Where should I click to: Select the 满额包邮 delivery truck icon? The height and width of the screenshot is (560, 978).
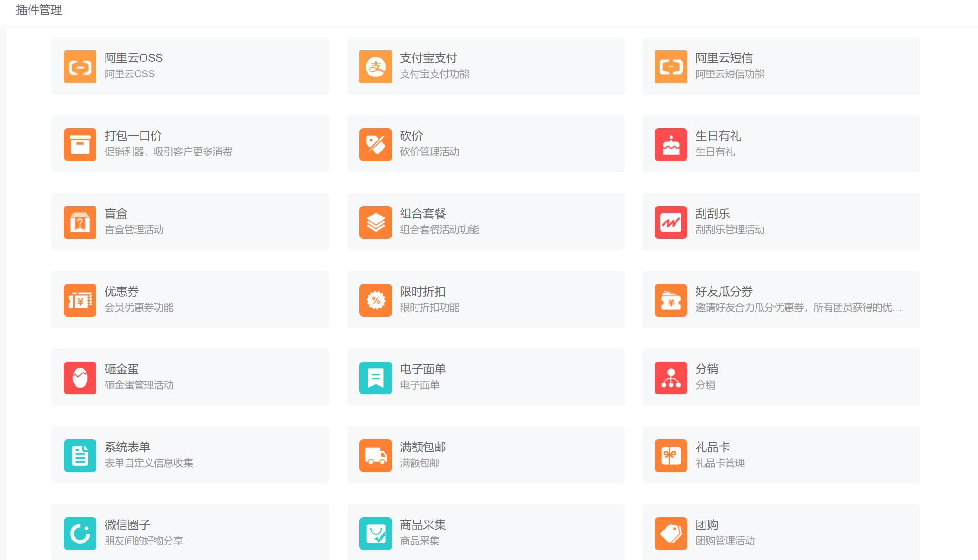[375, 455]
